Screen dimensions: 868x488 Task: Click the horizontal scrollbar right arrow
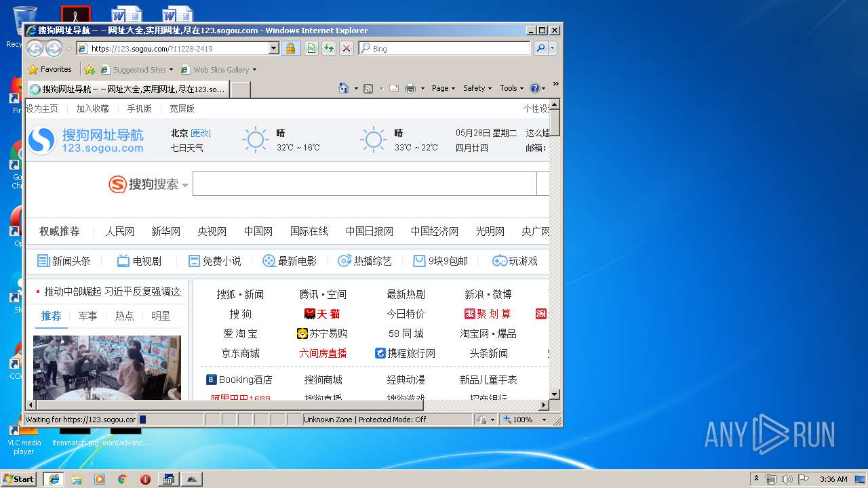tap(543, 405)
